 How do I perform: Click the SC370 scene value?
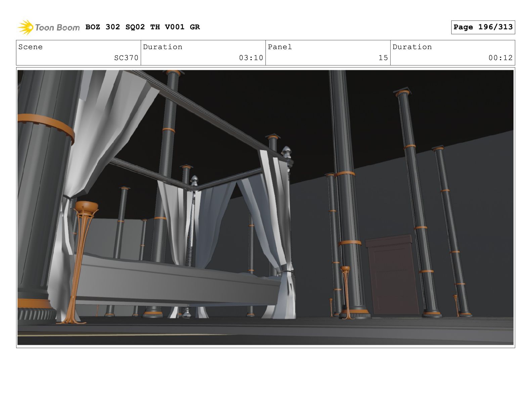[126, 58]
